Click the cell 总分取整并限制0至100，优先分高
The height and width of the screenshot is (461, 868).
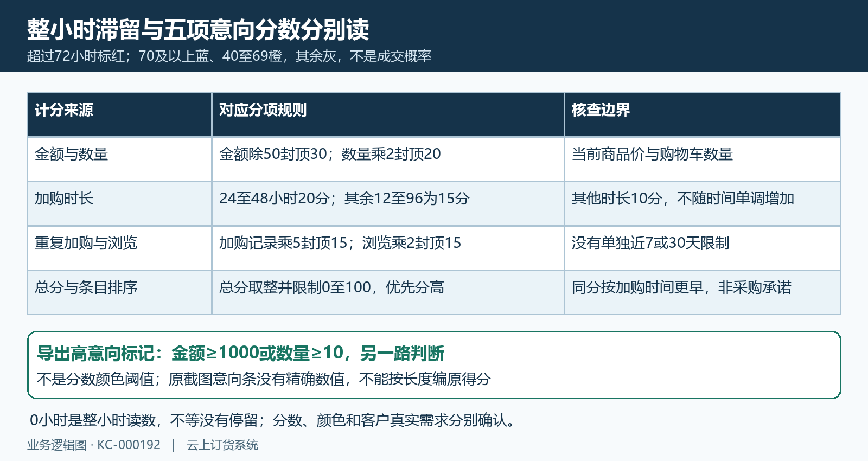pos(388,292)
